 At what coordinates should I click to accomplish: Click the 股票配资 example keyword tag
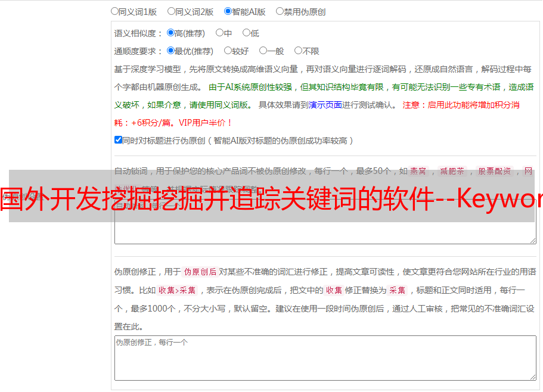click(x=495, y=171)
